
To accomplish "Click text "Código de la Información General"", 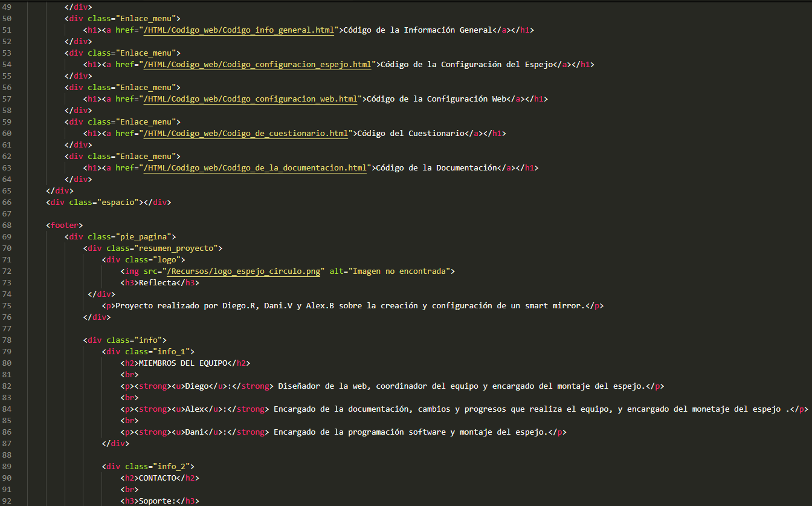I will 417,30.
